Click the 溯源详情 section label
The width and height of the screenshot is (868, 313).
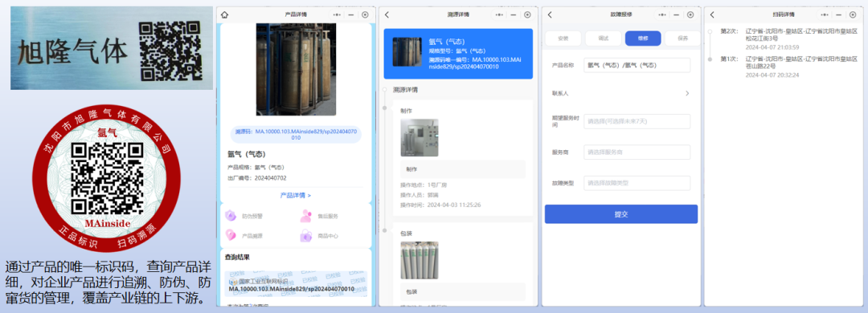point(405,90)
